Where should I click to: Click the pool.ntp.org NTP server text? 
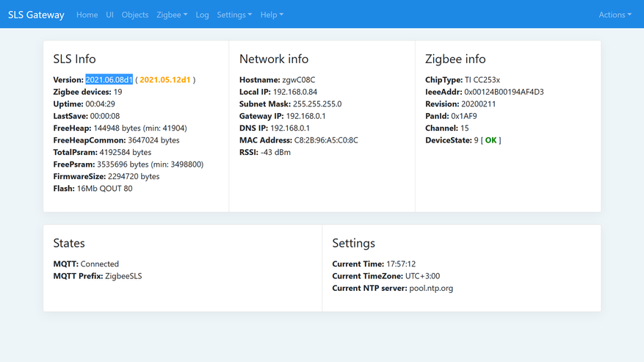click(x=430, y=289)
